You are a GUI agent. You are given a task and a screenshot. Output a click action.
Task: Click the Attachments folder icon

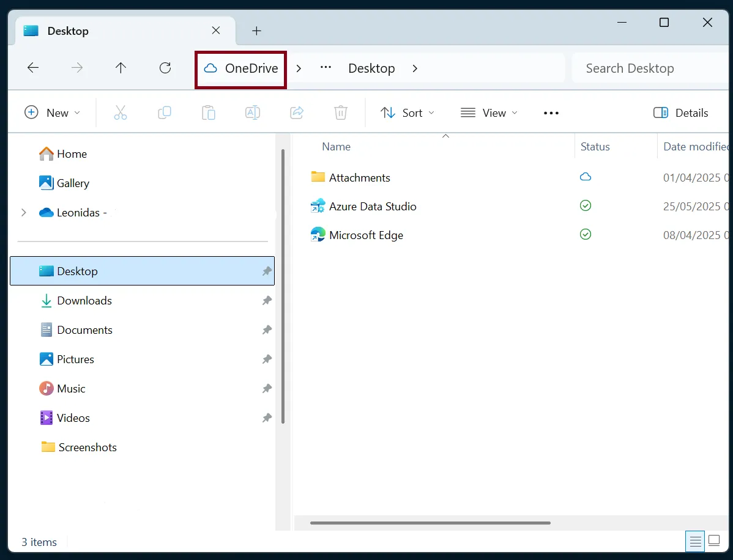318,177
